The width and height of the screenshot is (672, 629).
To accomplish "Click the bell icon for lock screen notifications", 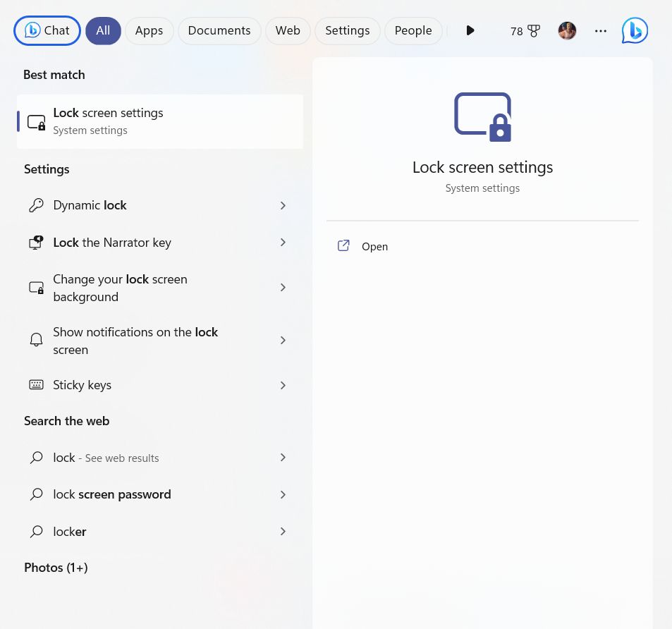I will click(36, 341).
